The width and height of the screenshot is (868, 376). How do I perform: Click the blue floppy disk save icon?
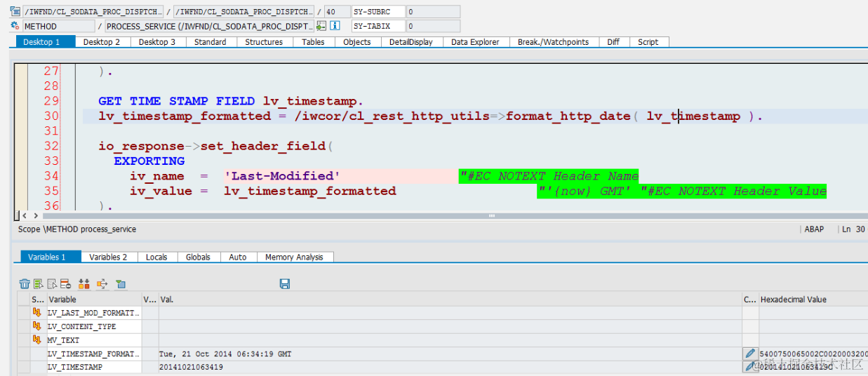click(x=285, y=283)
